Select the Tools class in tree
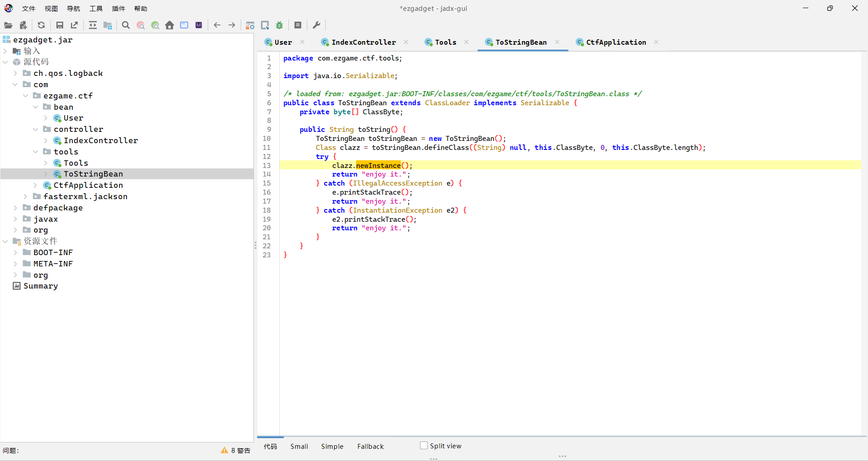 (76, 163)
